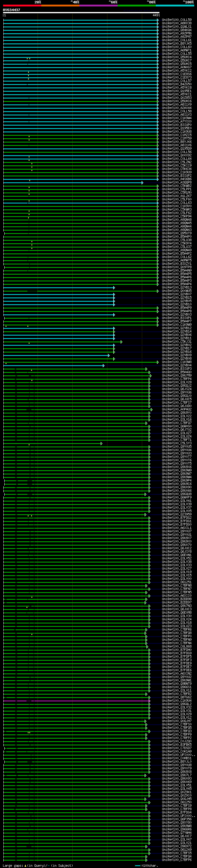Select the UniRef100_C0JZQ0 label

[x=177, y=741]
